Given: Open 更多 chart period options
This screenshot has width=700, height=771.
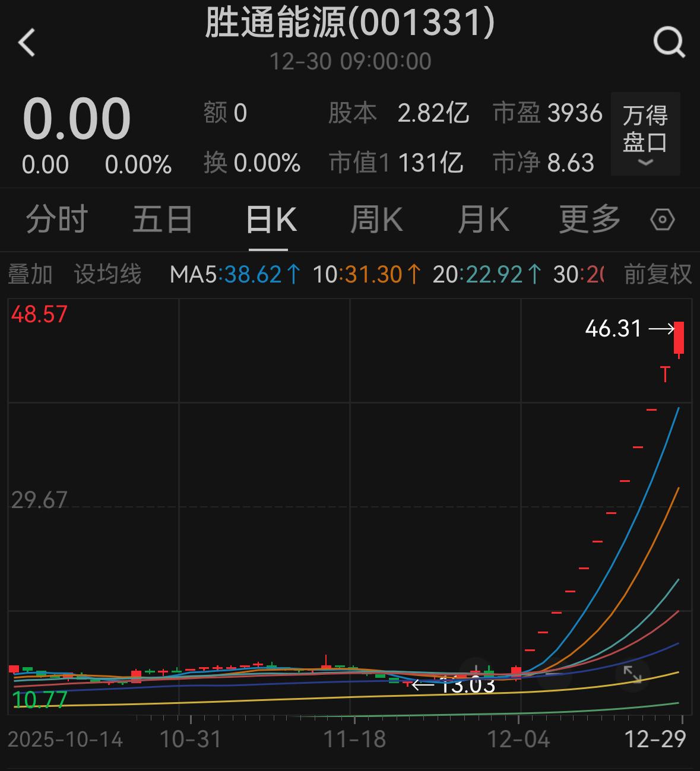Looking at the screenshot, I should (589, 220).
